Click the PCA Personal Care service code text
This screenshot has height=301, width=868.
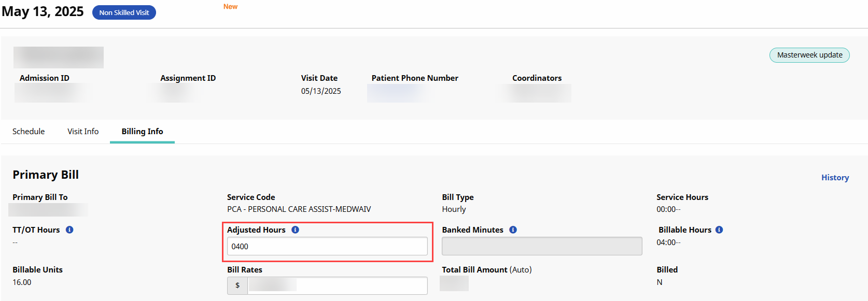click(299, 209)
